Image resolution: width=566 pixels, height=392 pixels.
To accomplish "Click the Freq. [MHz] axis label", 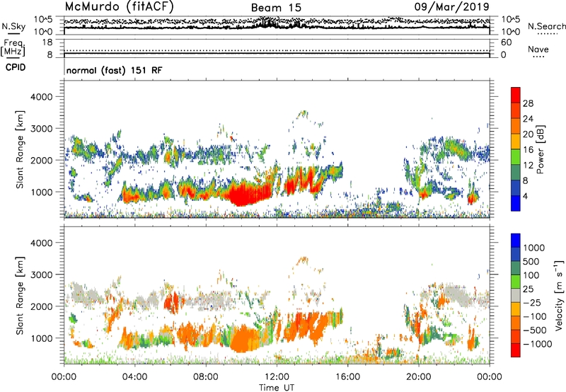I will click(13, 47).
